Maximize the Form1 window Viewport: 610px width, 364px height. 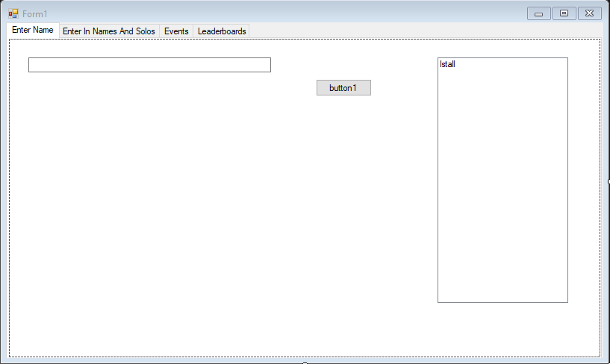click(x=564, y=13)
